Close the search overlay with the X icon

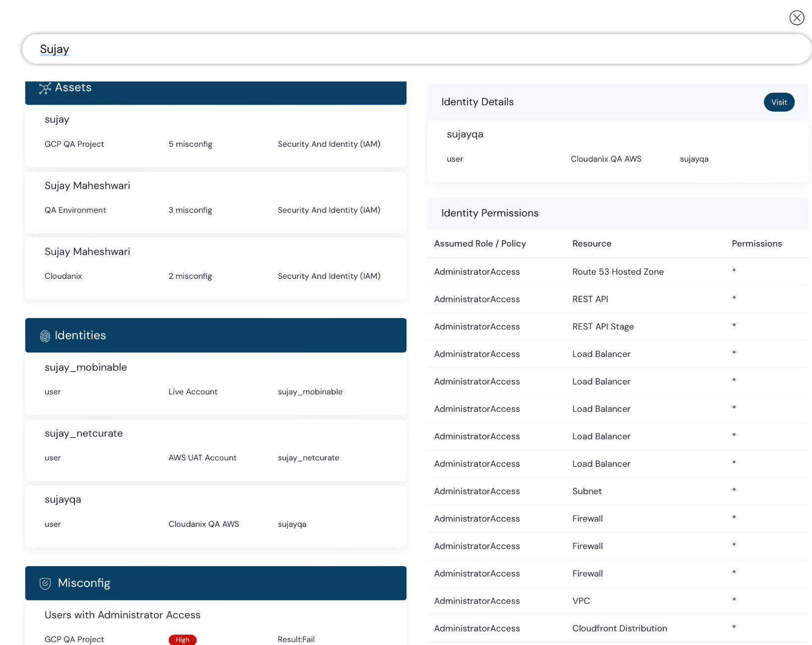(x=797, y=18)
